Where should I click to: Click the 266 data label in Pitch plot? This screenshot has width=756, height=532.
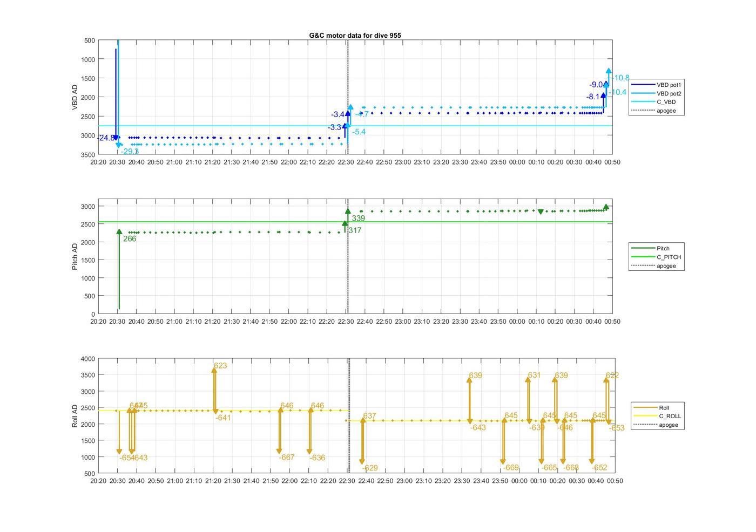coord(130,238)
